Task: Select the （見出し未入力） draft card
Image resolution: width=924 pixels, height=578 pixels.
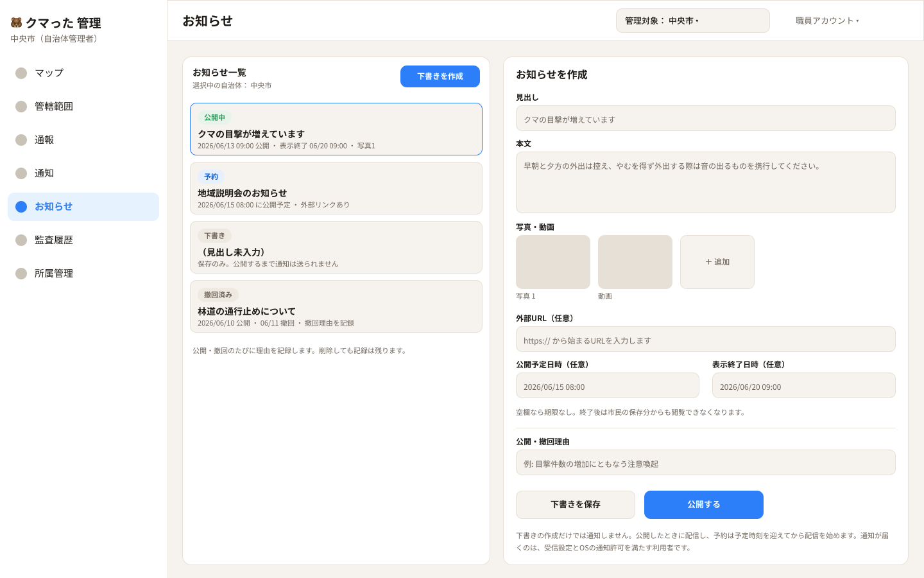Action: pos(336,247)
